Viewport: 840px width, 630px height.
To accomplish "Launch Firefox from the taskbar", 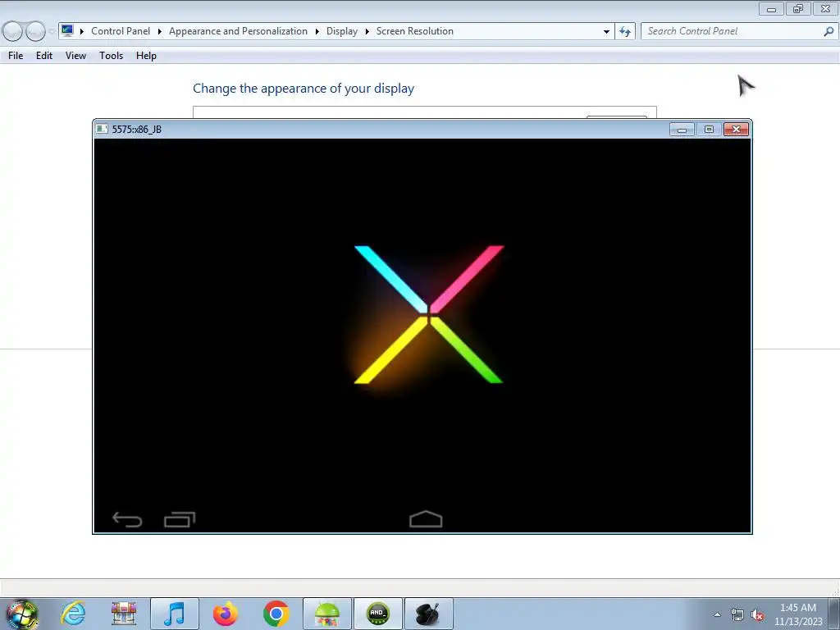I will pos(225,614).
